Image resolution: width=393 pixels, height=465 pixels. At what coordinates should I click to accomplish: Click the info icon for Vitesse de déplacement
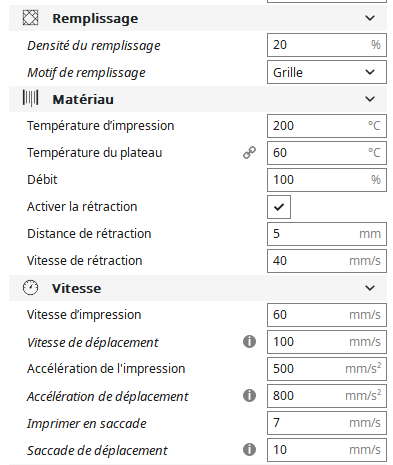pyautogui.click(x=249, y=342)
